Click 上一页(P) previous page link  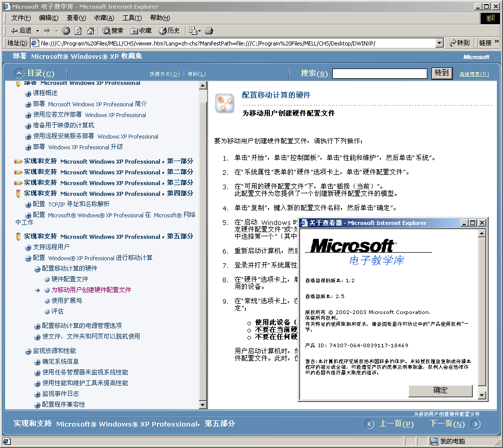coord(397,424)
